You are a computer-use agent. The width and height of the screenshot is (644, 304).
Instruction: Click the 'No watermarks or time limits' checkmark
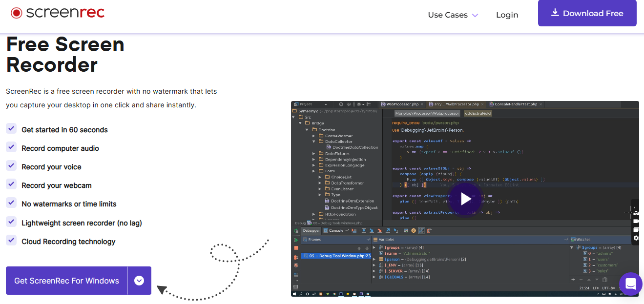coord(11,203)
